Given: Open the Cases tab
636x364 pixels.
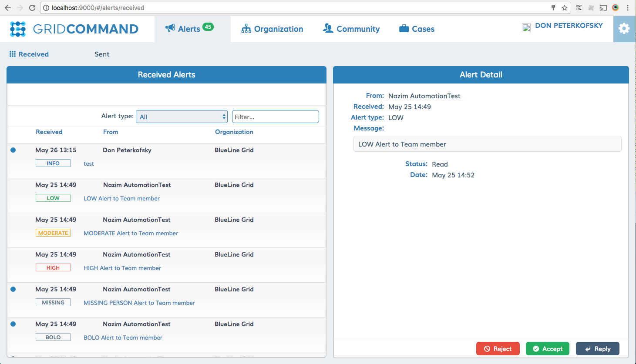Looking at the screenshot, I should [x=417, y=29].
